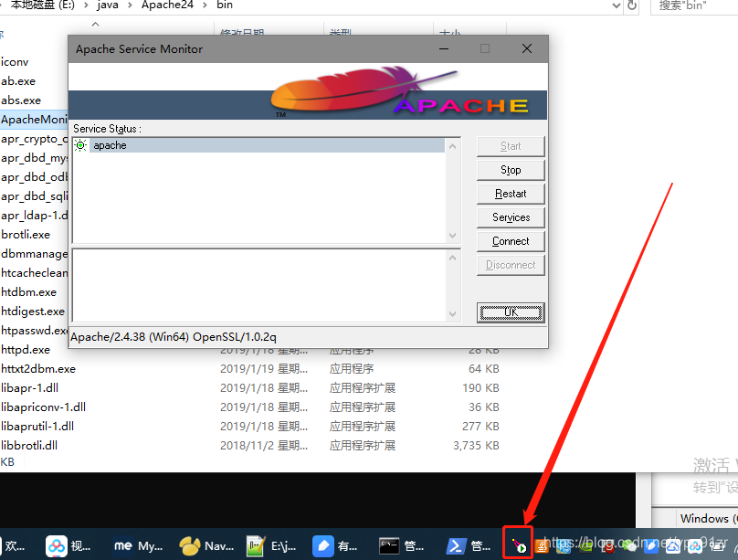Click the Disconnect button
This screenshot has height=560, width=738.
[511, 265]
